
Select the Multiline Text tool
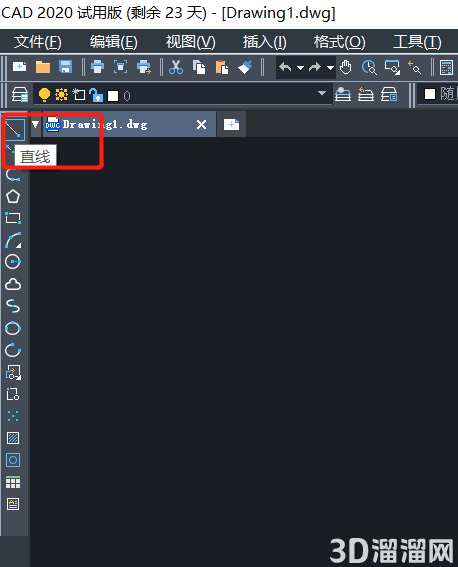13,504
